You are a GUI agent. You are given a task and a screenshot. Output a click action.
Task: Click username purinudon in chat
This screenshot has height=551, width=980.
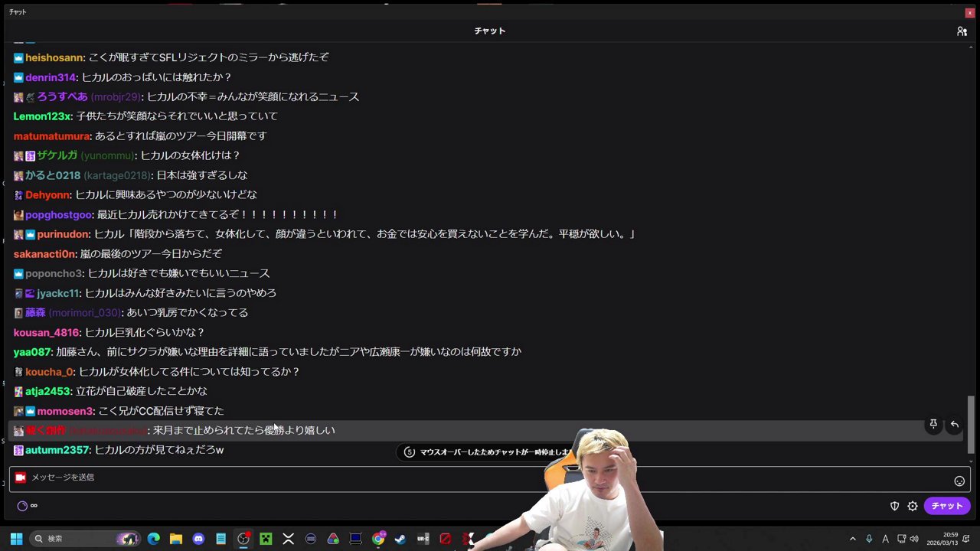coord(57,234)
